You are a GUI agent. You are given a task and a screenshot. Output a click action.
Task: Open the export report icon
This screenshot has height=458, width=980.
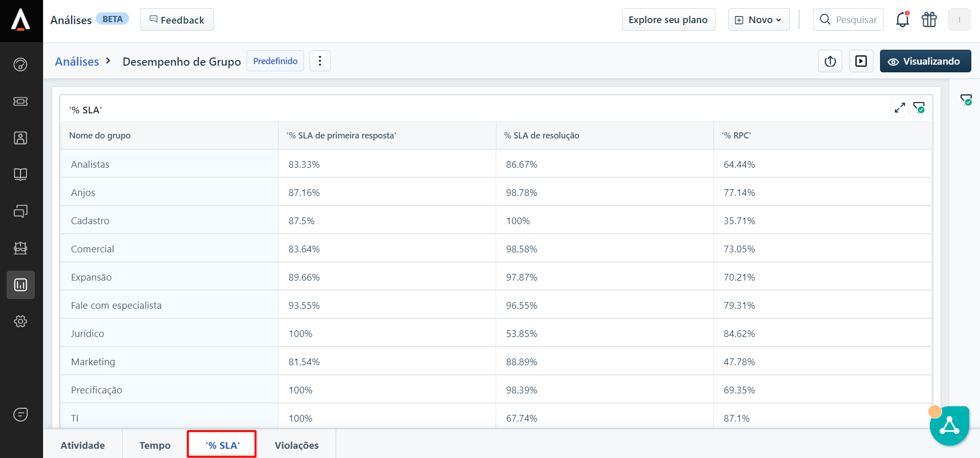point(830,62)
